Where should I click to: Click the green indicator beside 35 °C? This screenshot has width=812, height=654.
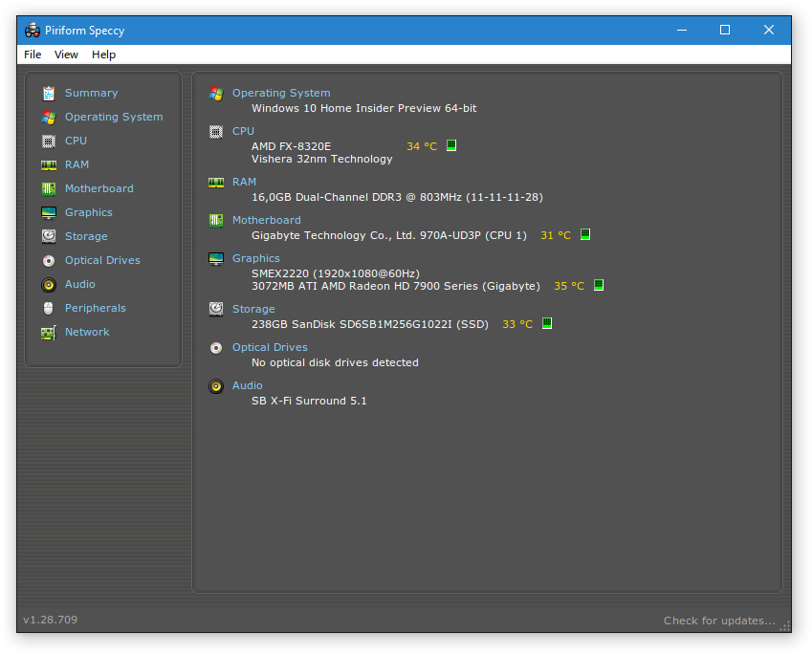599,285
